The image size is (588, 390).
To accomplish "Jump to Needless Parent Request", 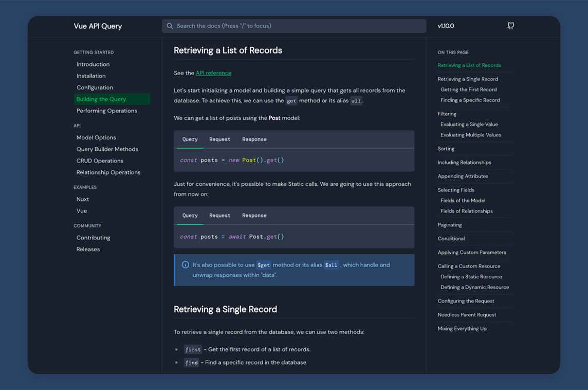I will pyautogui.click(x=467, y=315).
